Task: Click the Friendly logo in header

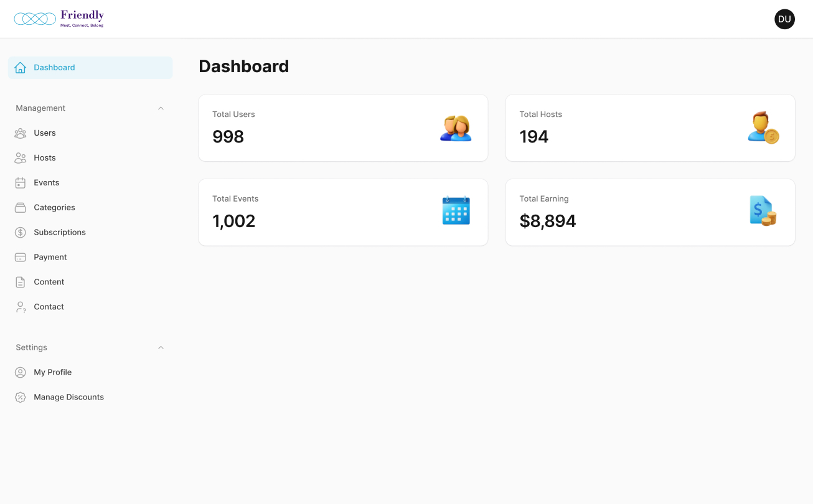Action: pos(59,19)
